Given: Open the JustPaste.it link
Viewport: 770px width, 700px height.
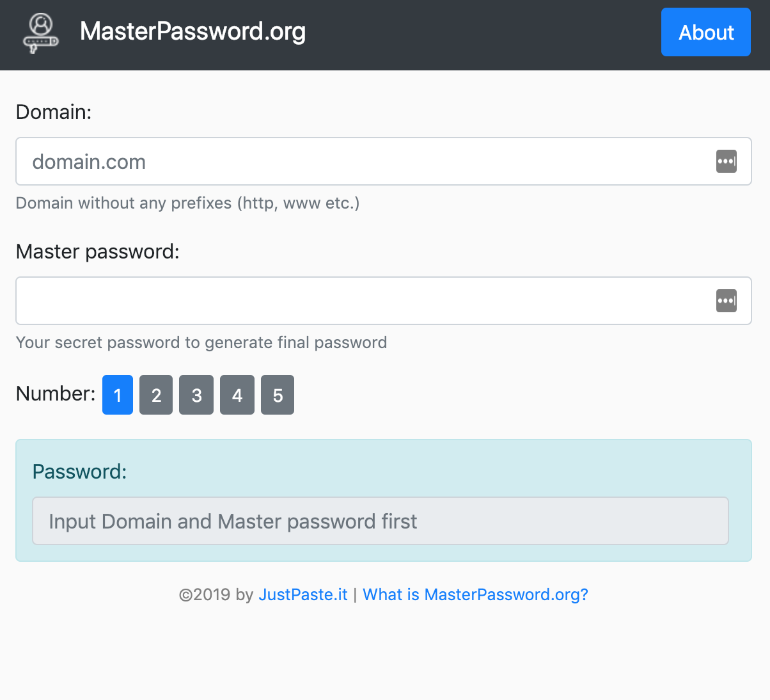Looking at the screenshot, I should [x=303, y=594].
